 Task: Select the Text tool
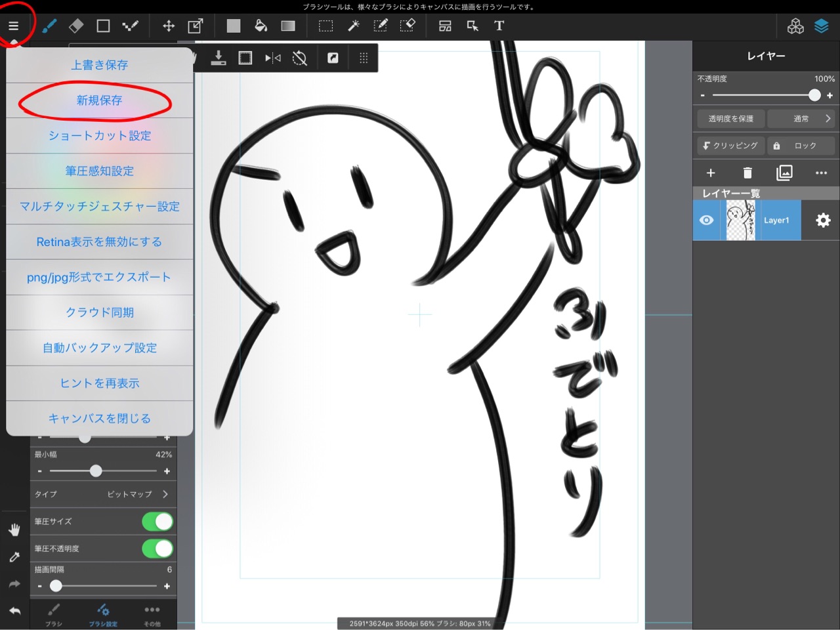tap(499, 26)
